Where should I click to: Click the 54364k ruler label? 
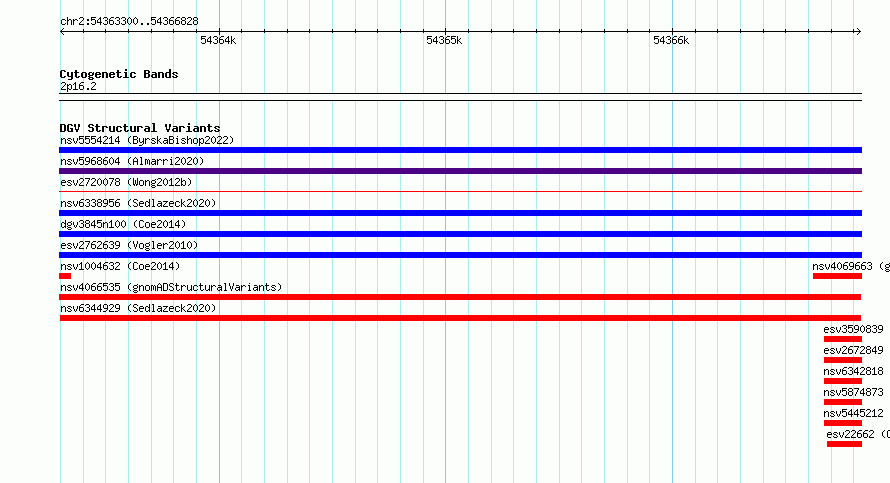coord(218,40)
